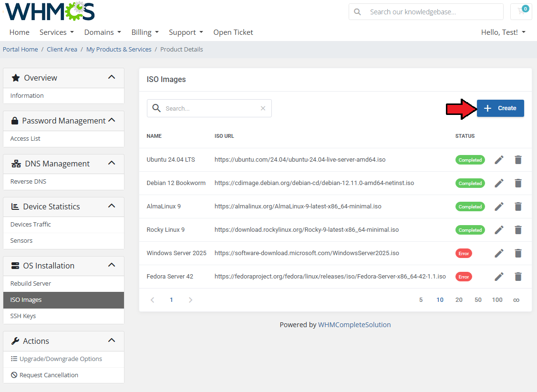The height and width of the screenshot is (392, 537).
Task: Click the Error status on Fedora Server 42
Action: tap(464, 277)
